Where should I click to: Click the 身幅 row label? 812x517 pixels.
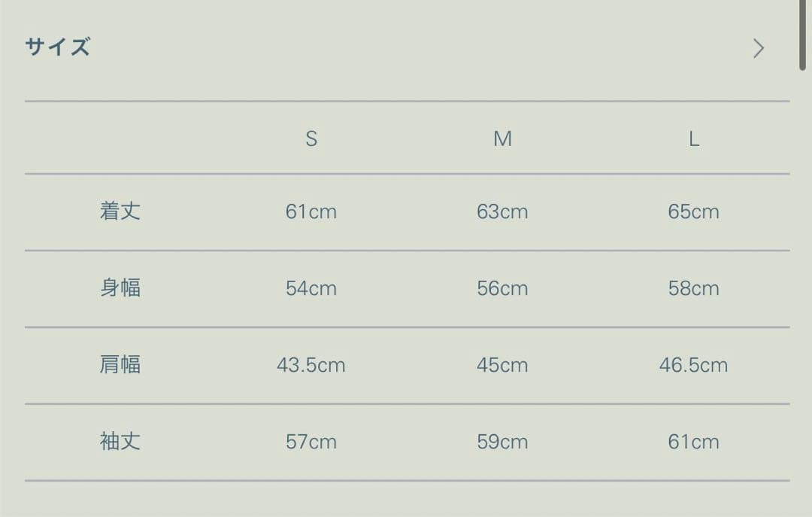[120, 287]
